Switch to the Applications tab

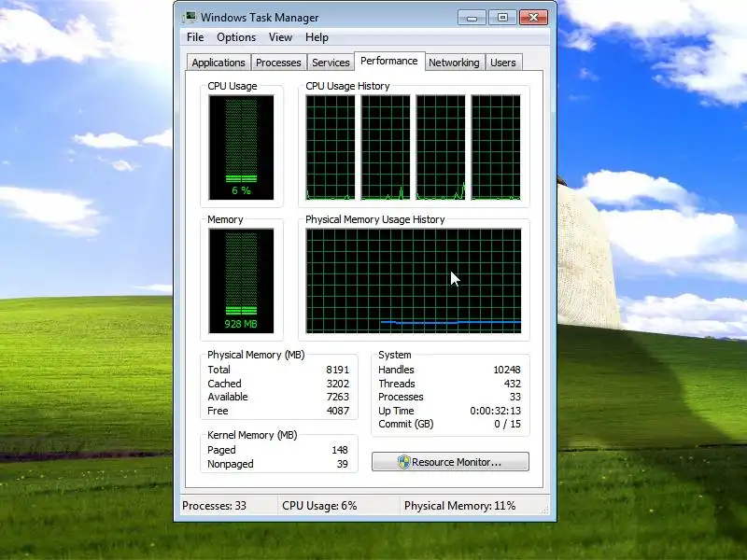point(218,63)
